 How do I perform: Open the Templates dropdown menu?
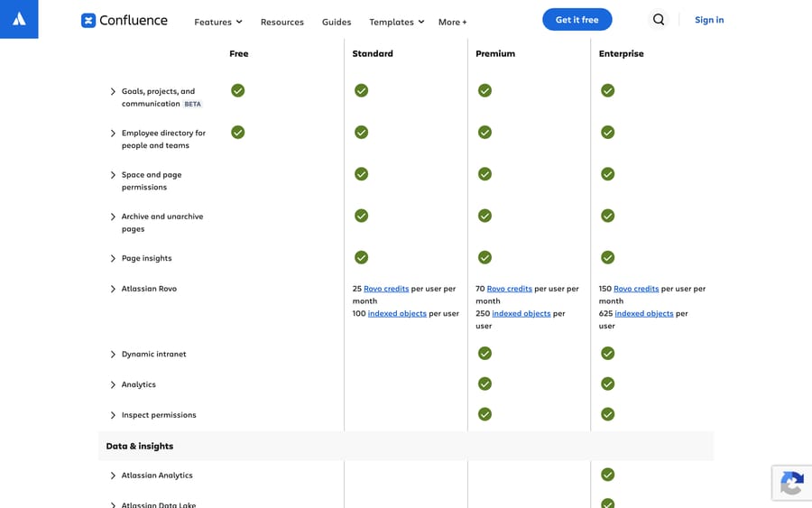tap(397, 22)
